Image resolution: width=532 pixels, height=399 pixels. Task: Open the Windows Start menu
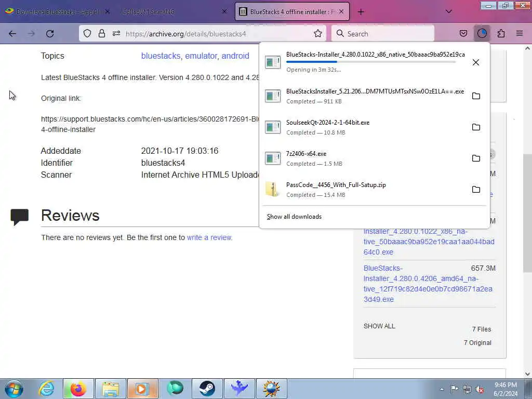(14, 389)
